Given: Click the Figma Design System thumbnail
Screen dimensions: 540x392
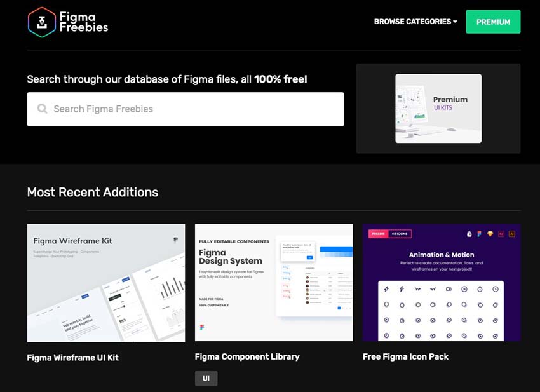Looking at the screenshot, I should click(x=273, y=283).
